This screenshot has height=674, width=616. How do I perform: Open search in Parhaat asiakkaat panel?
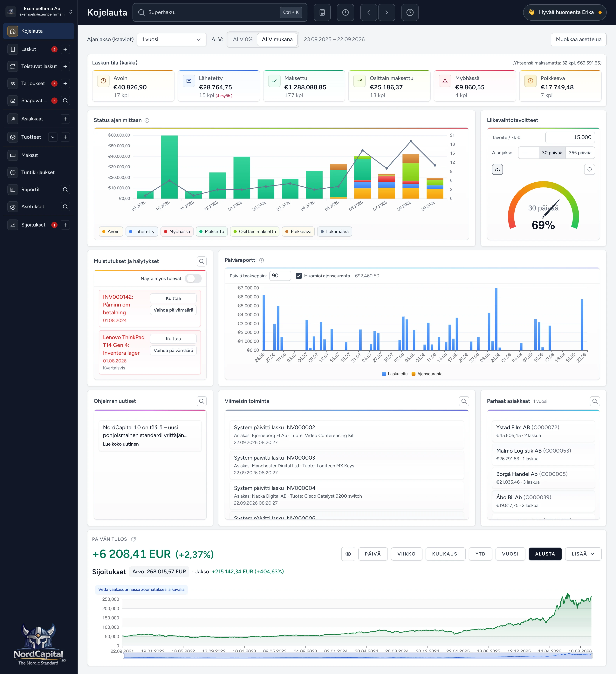click(x=595, y=401)
